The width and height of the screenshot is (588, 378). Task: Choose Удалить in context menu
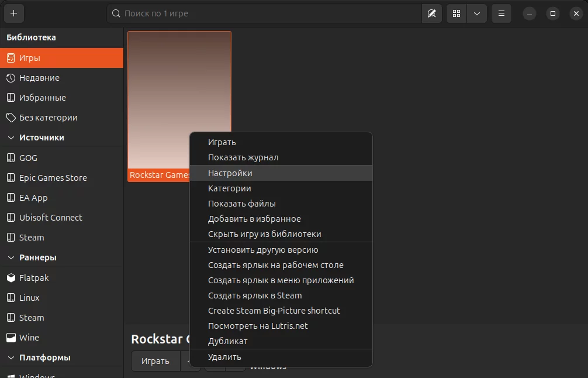coord(281,357)
